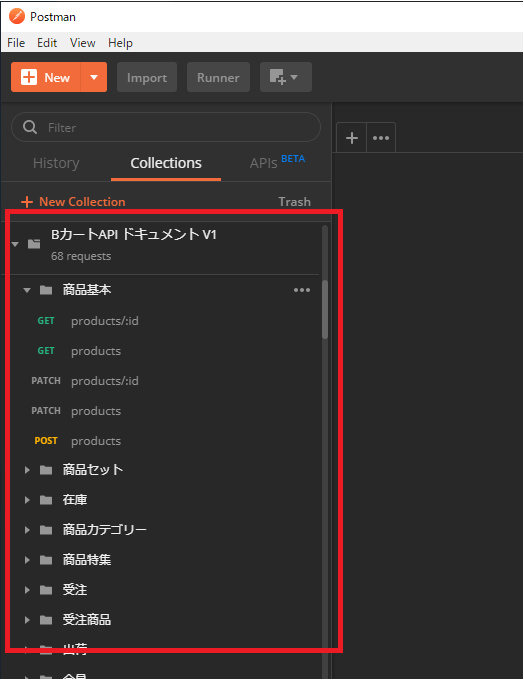Open the Edit menu
Image resolution: width=524 pixels, height=680 pixels.
tap(47, 42)
